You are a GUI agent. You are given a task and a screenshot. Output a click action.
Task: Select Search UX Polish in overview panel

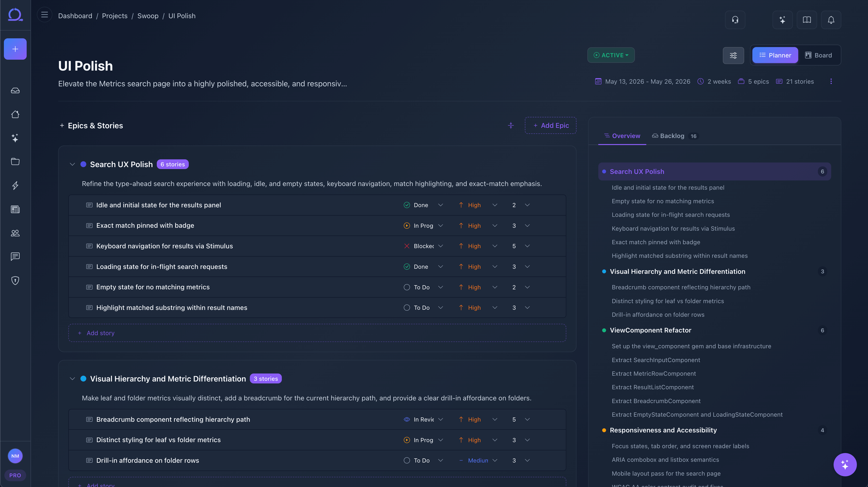714,172
